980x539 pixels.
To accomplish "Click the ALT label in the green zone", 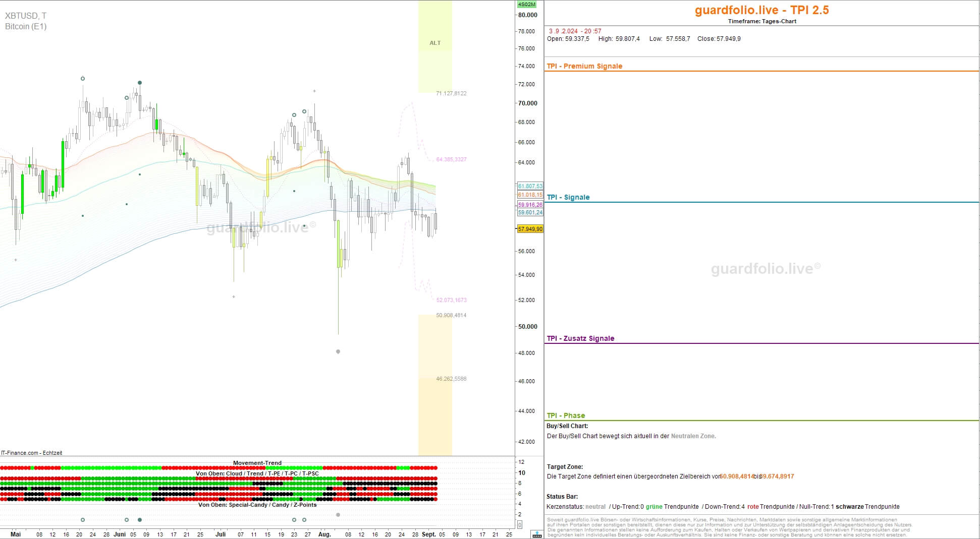I will point(435,43).
